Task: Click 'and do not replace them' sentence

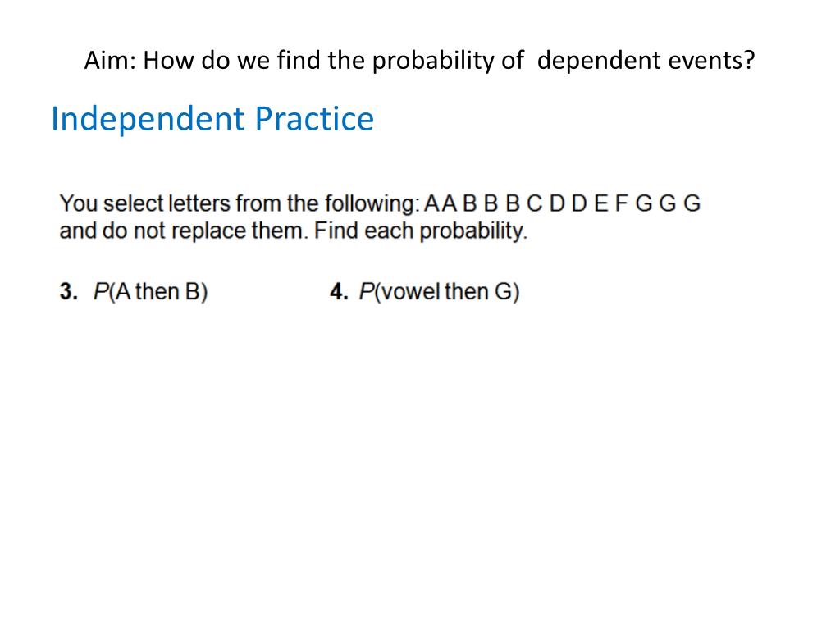Action: pyautogui.click(x=184, y=231)
